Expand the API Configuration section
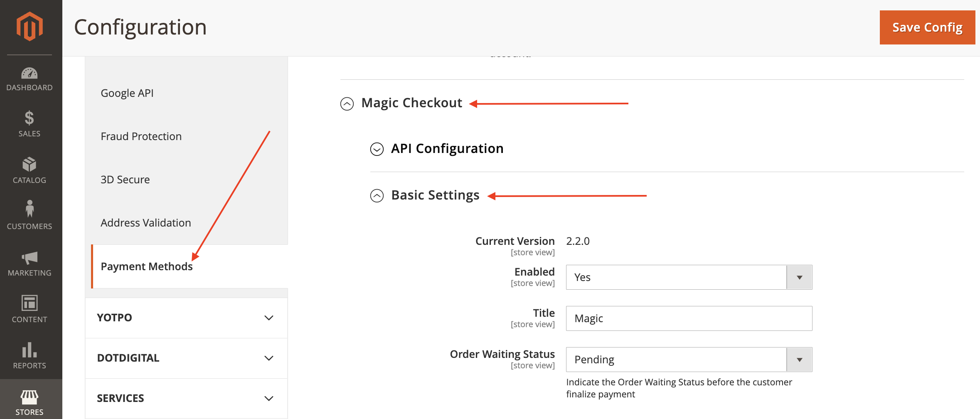Image resolution: width=980 pixels, height=419 pixels. tap(377, 149)
